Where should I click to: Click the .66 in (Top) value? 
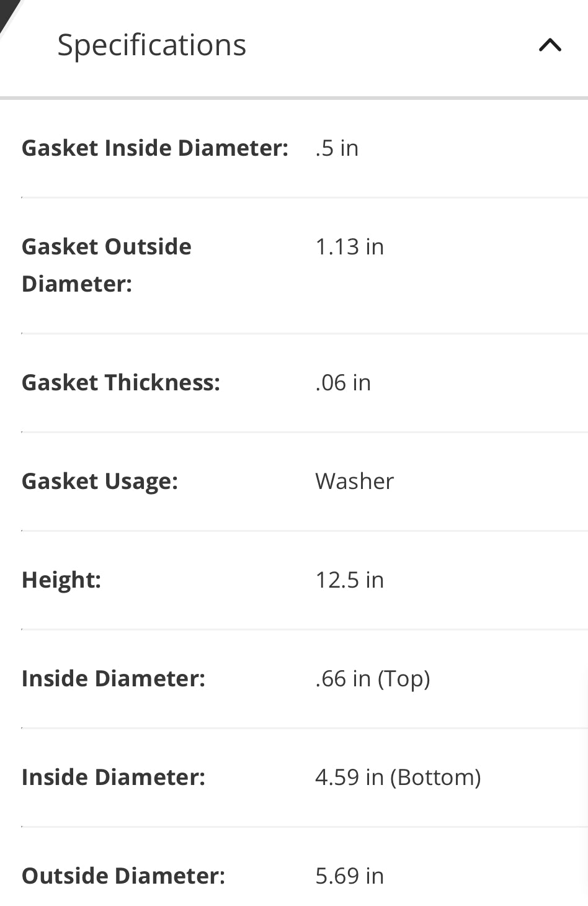pyautogui.click(x=373, y=679)
